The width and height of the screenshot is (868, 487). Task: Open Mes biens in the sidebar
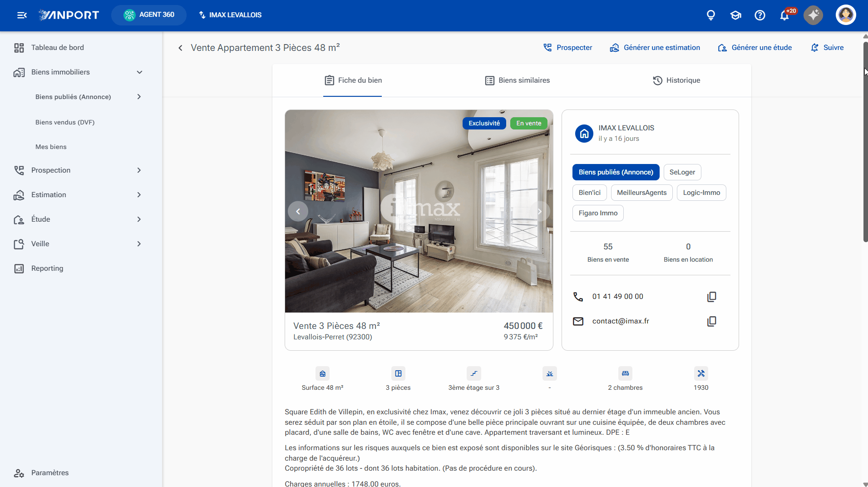(x=51, y=147)
